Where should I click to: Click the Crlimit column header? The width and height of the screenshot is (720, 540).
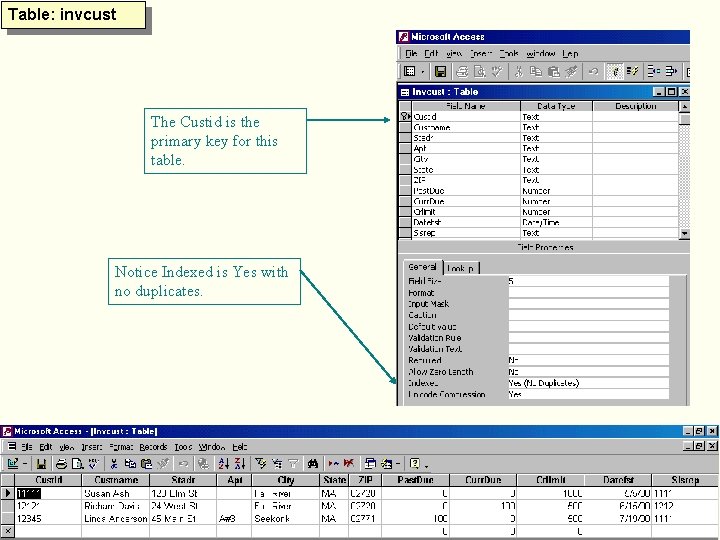550,480
